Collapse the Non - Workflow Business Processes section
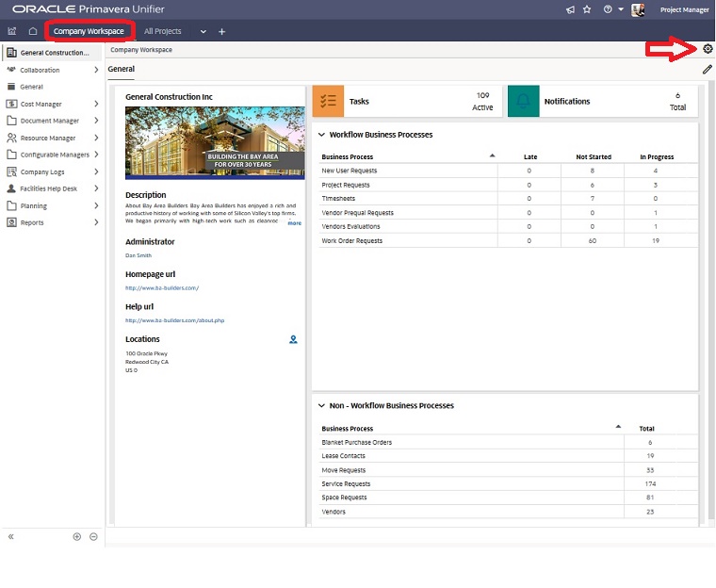Screen dimensions: 716x588 321,406
